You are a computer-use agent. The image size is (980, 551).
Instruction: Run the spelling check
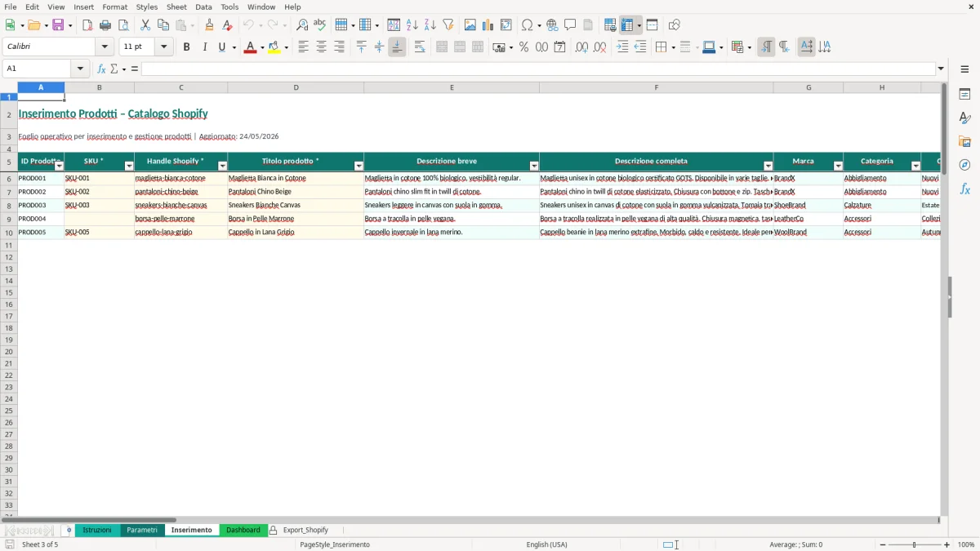(320, 25)
